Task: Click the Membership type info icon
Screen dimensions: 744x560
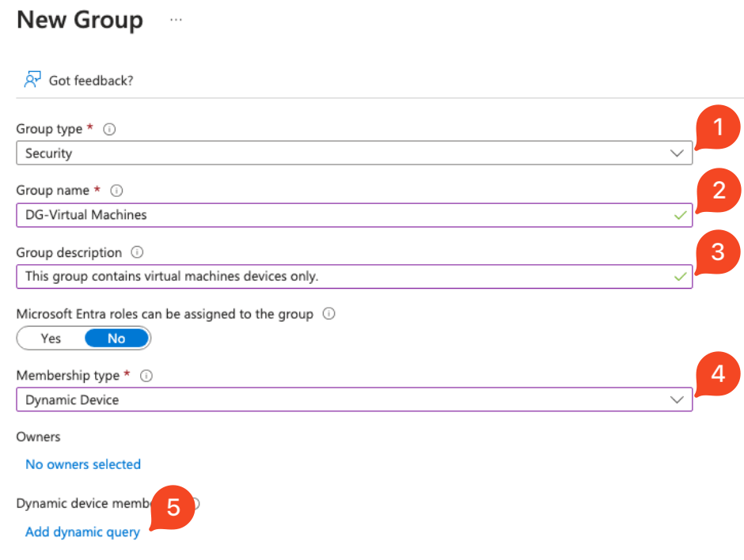Action: [x=146, y=376]
